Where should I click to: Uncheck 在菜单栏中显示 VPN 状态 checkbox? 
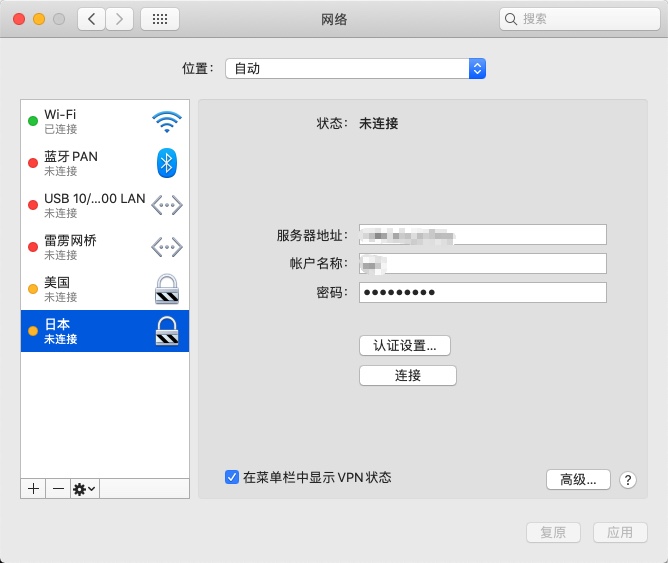pos(232,477)
